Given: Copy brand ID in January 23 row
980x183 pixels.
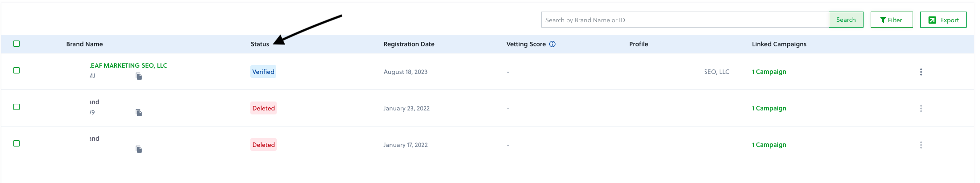Looking at the screenshot, I should pyautogui.click(x=139, y=113).
